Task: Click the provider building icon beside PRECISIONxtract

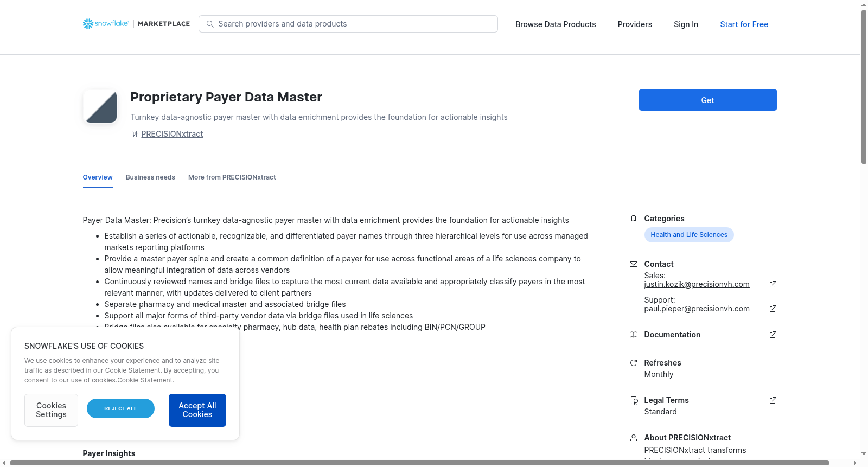Action: [135, 134]
